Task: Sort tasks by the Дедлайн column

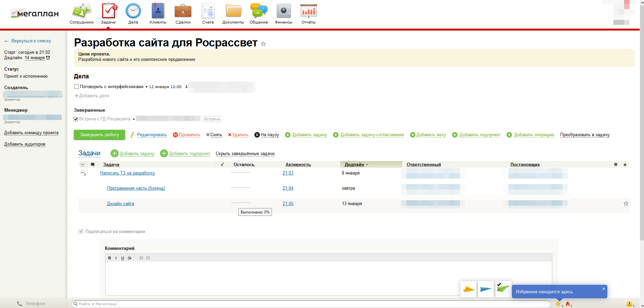Action: 354,164
